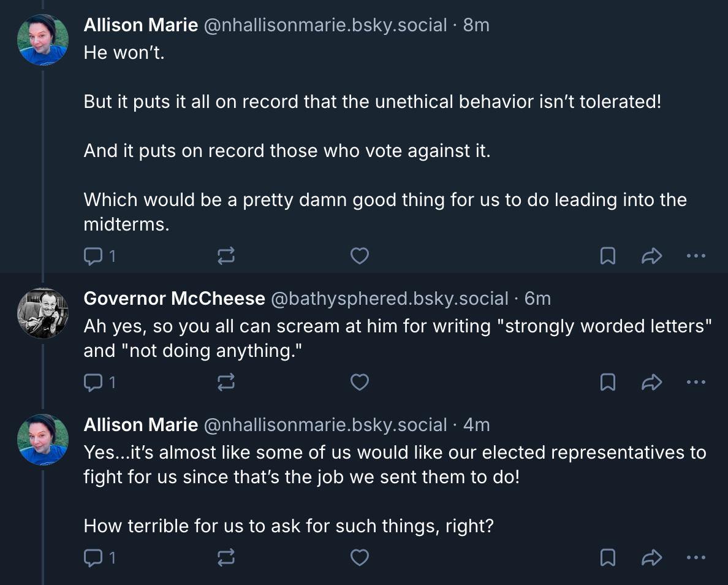Repost the "elected representatives" post
Screen dimensions: 728x585
pyautogui.click(x=226, y=557)
